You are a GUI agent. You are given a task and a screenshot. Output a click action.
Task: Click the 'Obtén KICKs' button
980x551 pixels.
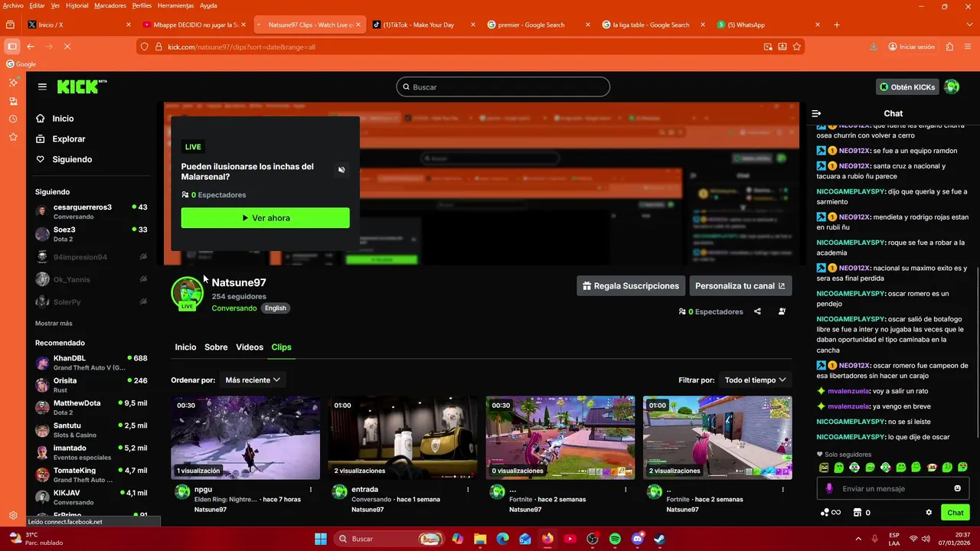(x=906, y=87)
